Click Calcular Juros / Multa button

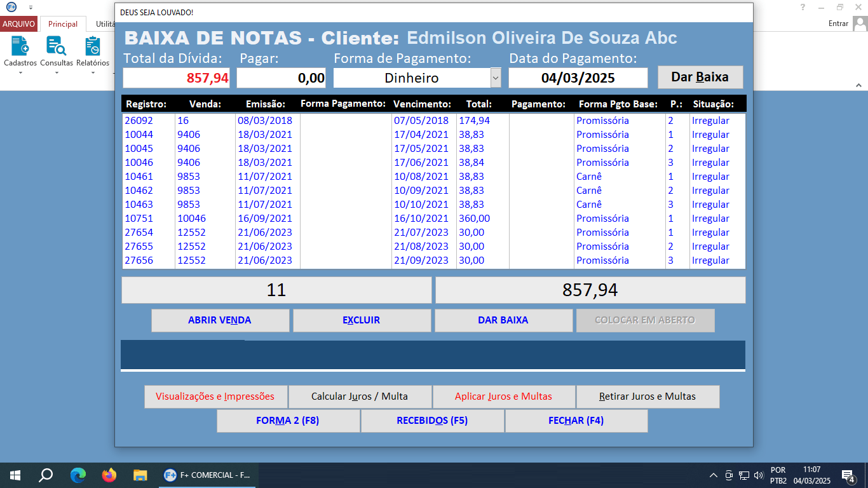coord(360,396)
